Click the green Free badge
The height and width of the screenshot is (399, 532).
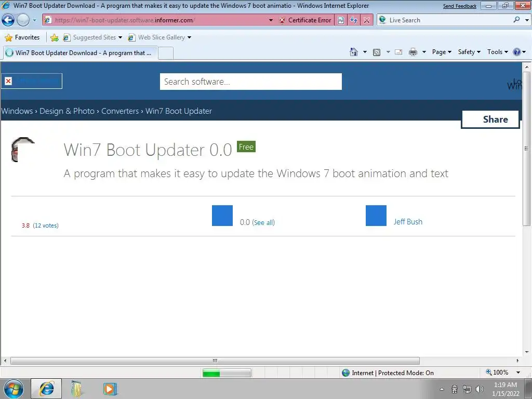(x=246, y=147)
